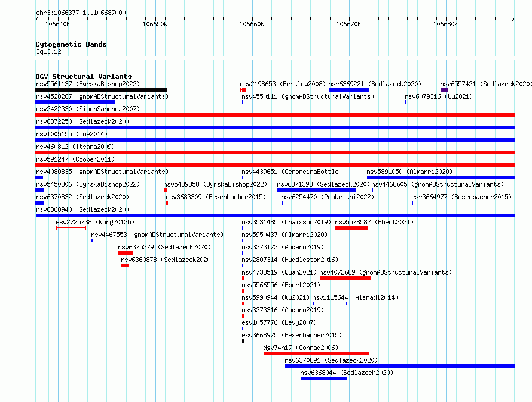
Task: Open esv3683309 (Besenbacher2015) label
Action: point(216,197)
